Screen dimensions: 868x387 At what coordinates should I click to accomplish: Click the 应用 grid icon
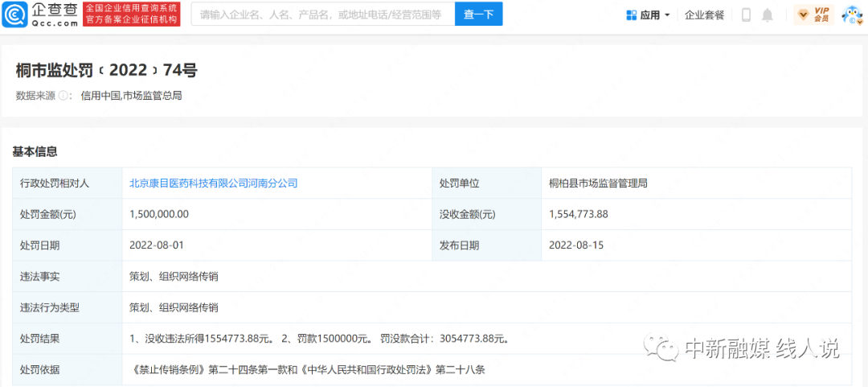point(631,15)
